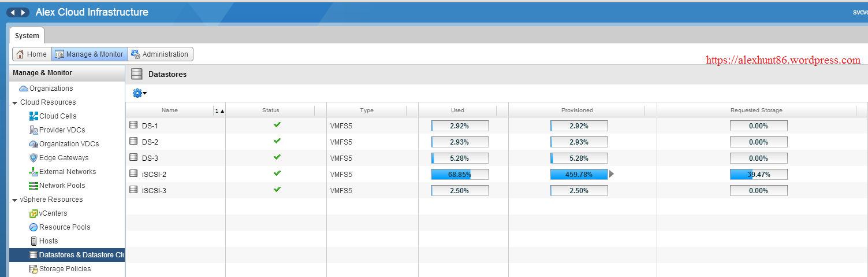Click the iSCSI-2 Used progress bar
This screenshot has height=277, width=868.
pos(460,174)
